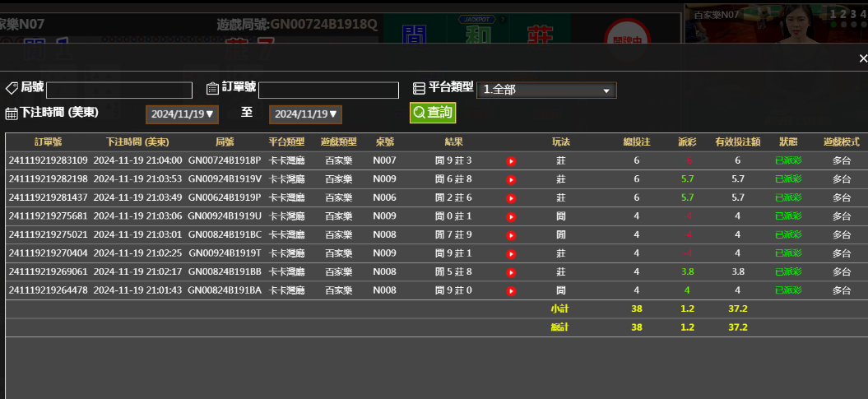Click bet time 2024-11-19 21:02:25
This screenshot has width=868, height=399.
click(x=137, y=253)
